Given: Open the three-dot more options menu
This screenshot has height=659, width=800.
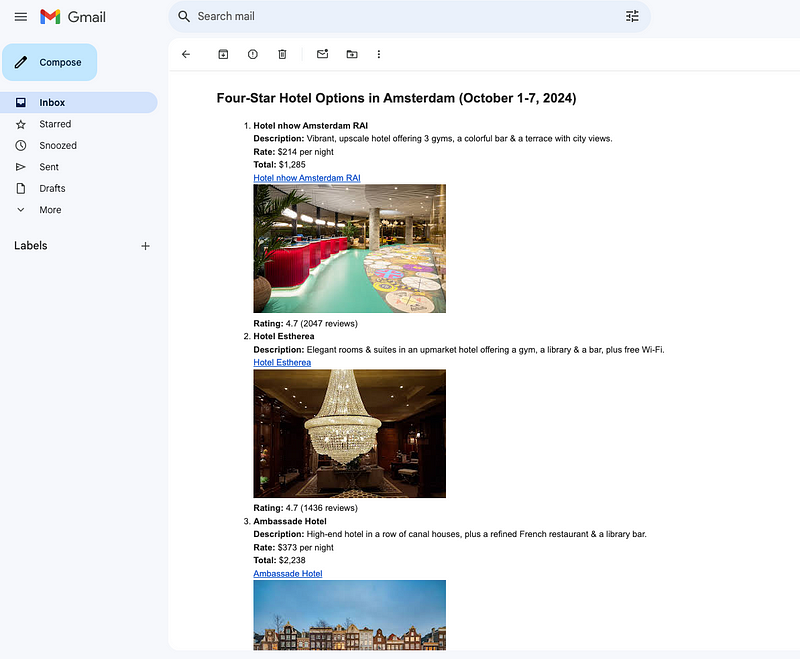Looking at the screenshot, I should (379, 54).
